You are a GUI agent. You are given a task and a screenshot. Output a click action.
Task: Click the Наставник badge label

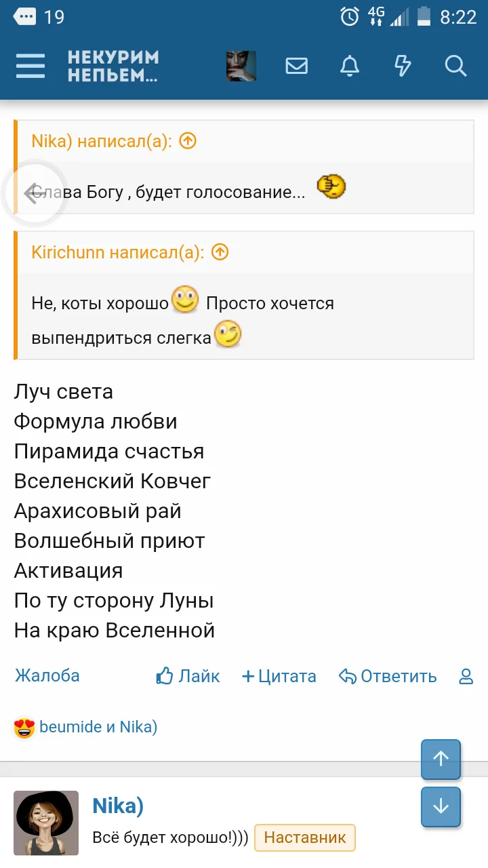pyautogui.click(x=305, y=838)
